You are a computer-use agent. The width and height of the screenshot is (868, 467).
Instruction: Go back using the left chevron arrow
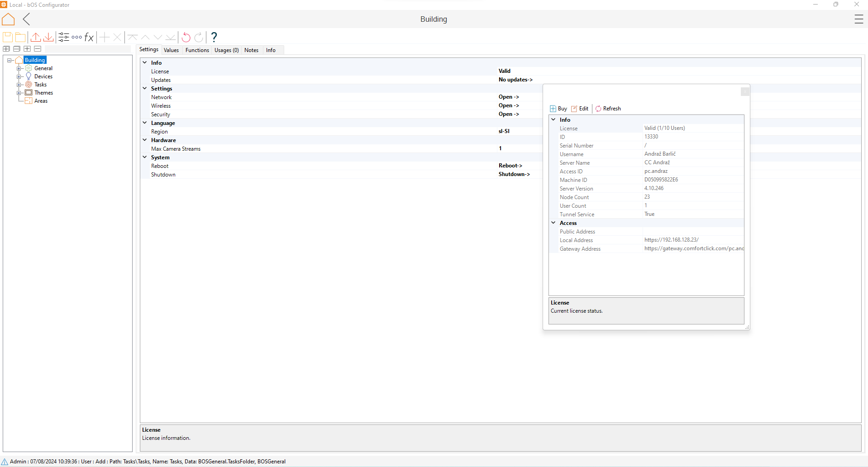click(27, 19)
